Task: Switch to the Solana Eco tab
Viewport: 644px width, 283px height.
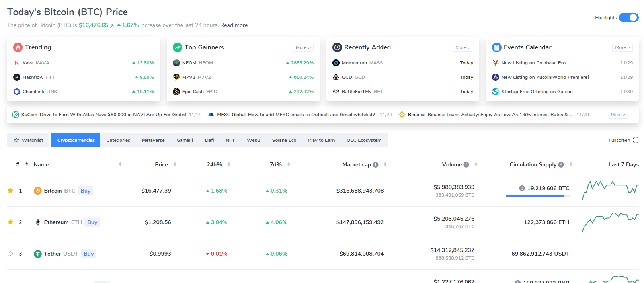Action: (x=284, y=140)
